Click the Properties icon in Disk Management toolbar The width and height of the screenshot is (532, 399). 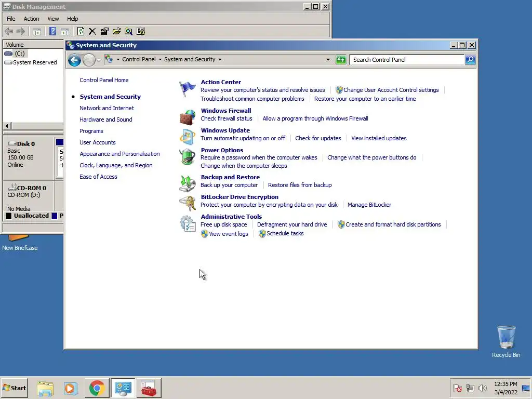click(x=104, y=32)
